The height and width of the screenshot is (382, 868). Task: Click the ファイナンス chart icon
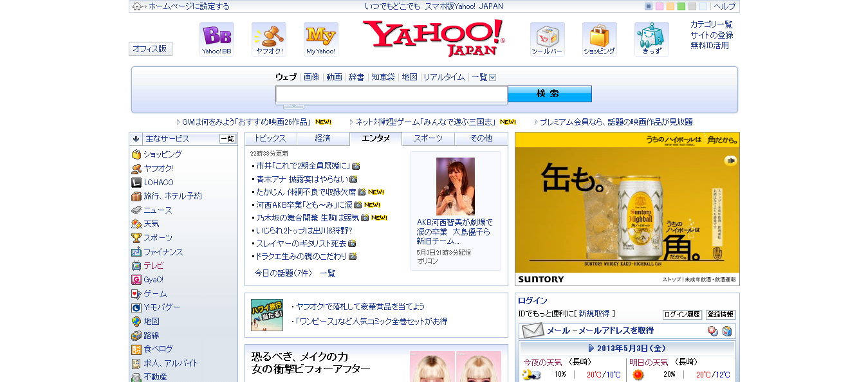[x=136, y=252]
